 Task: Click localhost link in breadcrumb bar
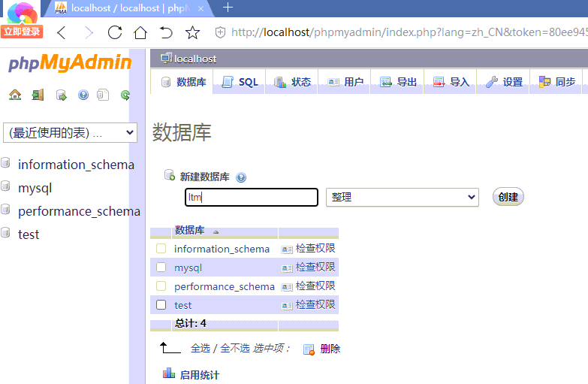[x=195, y=59]
